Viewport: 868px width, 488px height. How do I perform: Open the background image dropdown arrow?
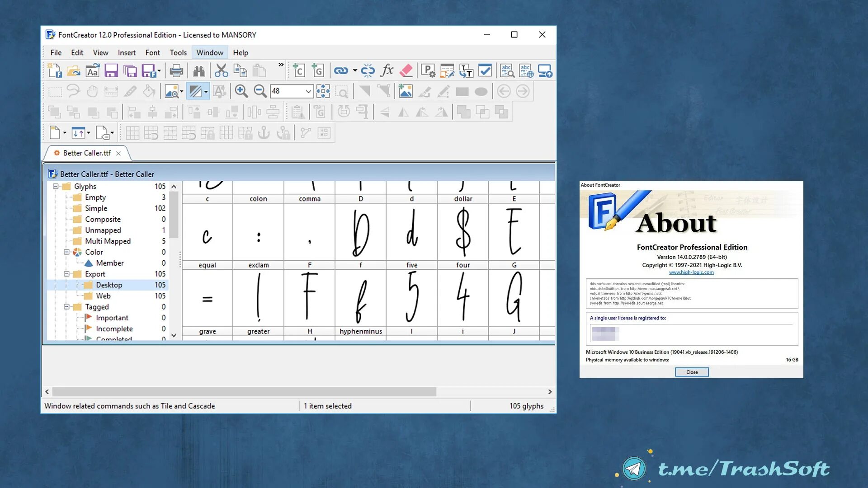(182, 91)
